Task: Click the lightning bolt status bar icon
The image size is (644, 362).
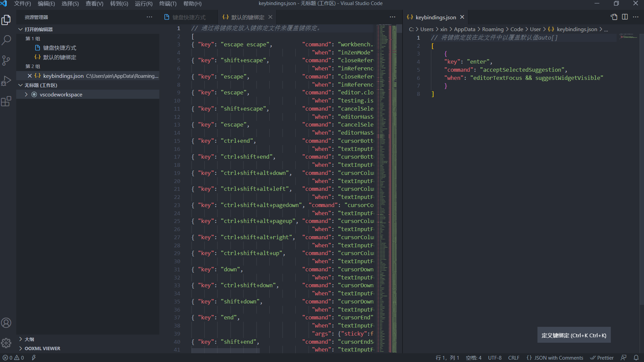Action: [x=34, y=358]
